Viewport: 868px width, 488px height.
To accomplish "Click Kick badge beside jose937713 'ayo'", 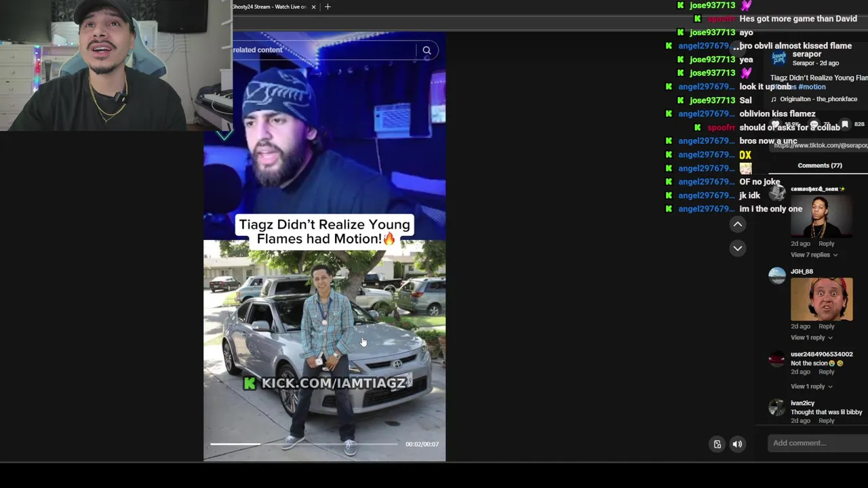I will [680, 33].
